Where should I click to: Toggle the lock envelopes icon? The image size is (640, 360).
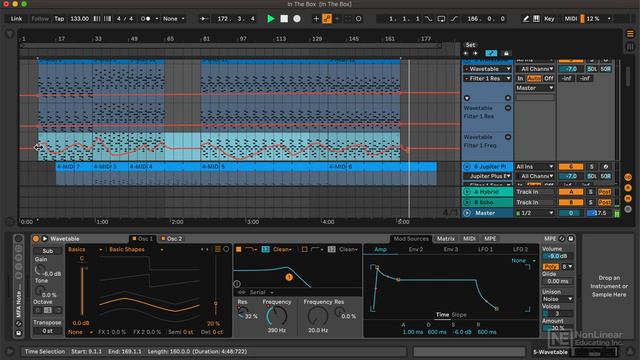pos(506,53)
